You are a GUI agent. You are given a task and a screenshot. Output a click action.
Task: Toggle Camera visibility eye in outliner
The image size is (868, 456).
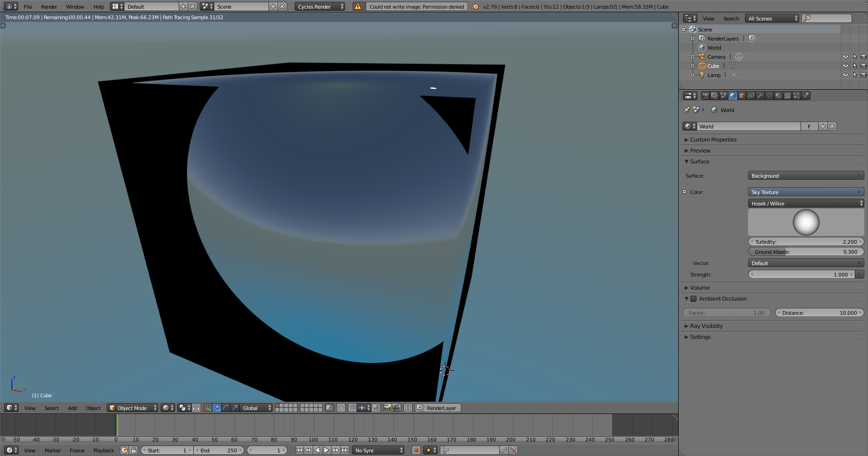[x=846, y=57]
